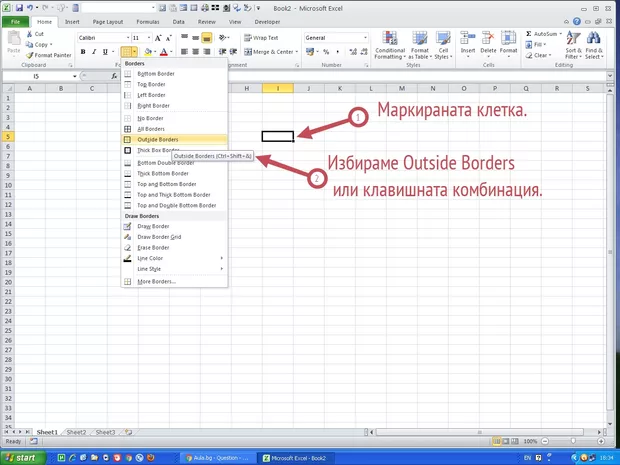This screenshot has height=465, width=620.
Task: Click the AutoSum sigma icon
Action: point(527,33)
